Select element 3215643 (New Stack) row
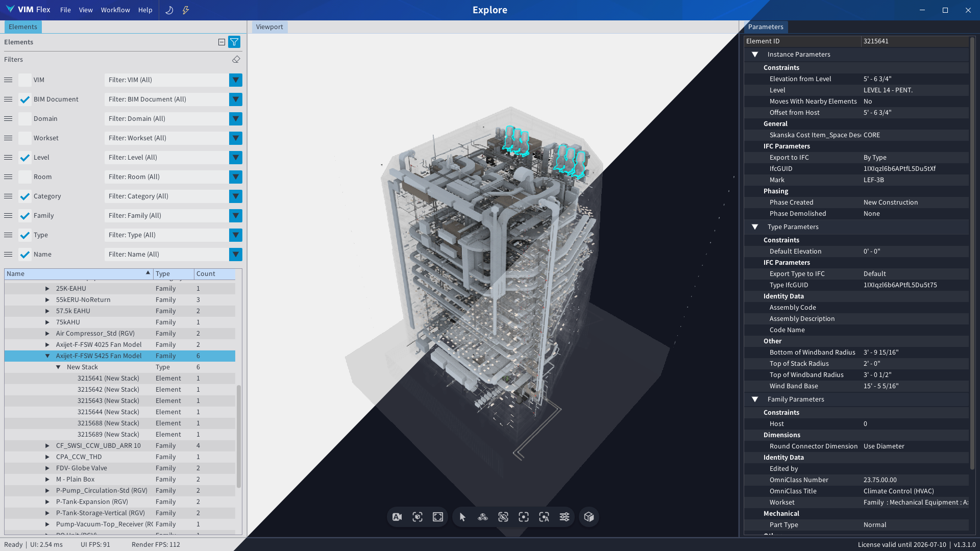This screenshot has height=551, width=980. tap(108, 401)
